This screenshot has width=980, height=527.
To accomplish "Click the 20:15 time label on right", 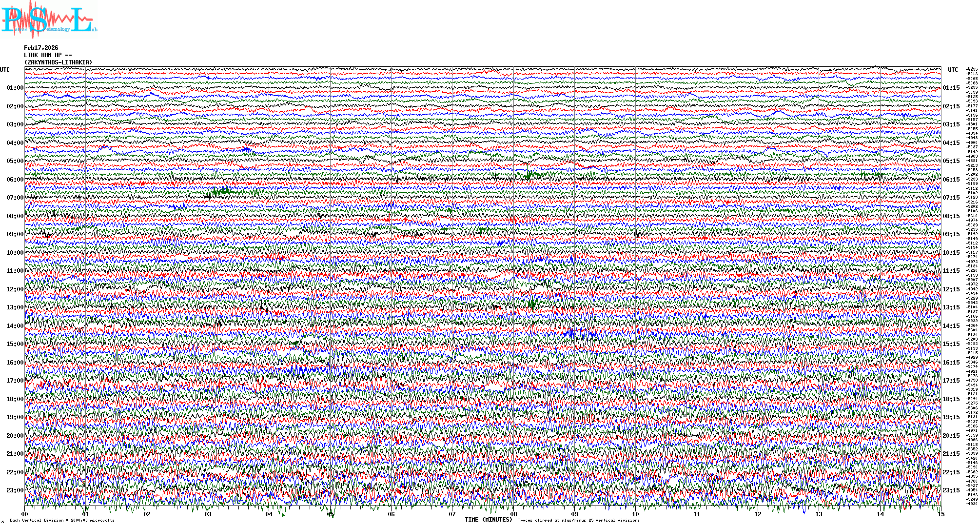I will tap(951, 436).
